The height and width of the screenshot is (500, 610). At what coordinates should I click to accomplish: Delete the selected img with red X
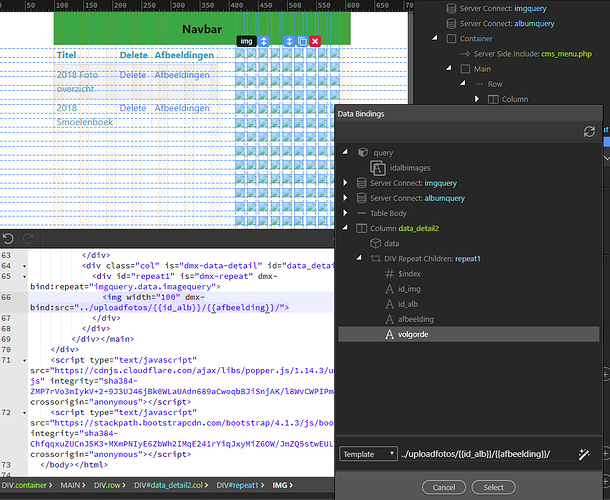(315, 41)
